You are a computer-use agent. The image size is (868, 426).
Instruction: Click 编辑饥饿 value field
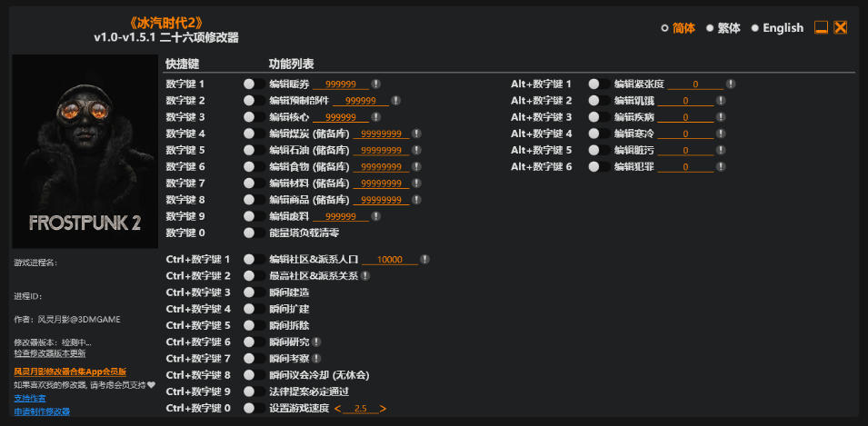[685, 101]
